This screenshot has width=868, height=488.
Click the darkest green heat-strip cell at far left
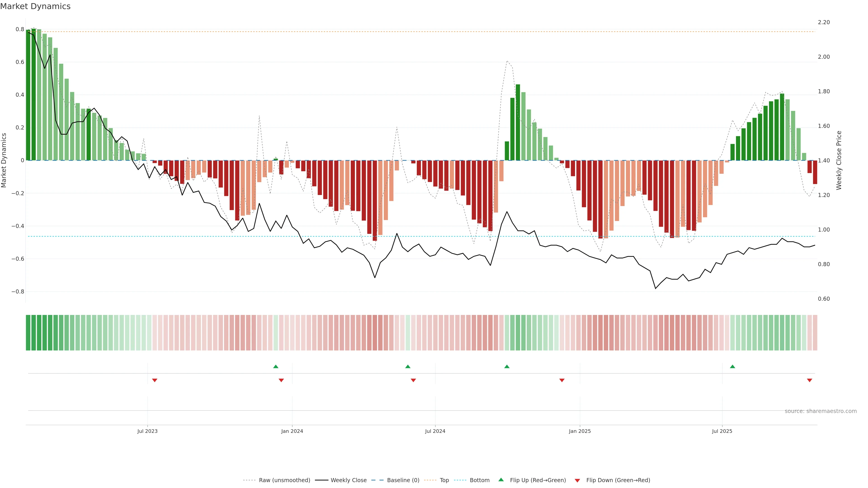click(x=28, y=333)
